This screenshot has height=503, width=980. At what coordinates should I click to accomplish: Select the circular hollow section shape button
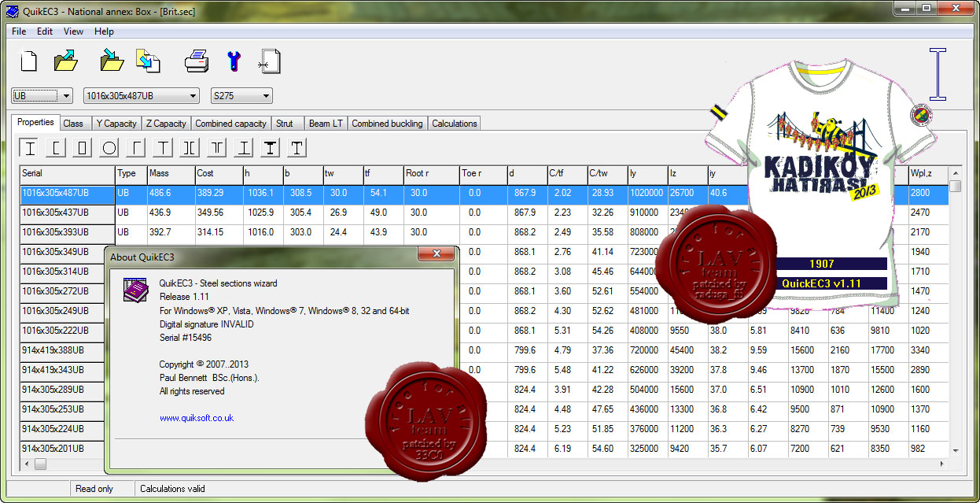[109, 147]
